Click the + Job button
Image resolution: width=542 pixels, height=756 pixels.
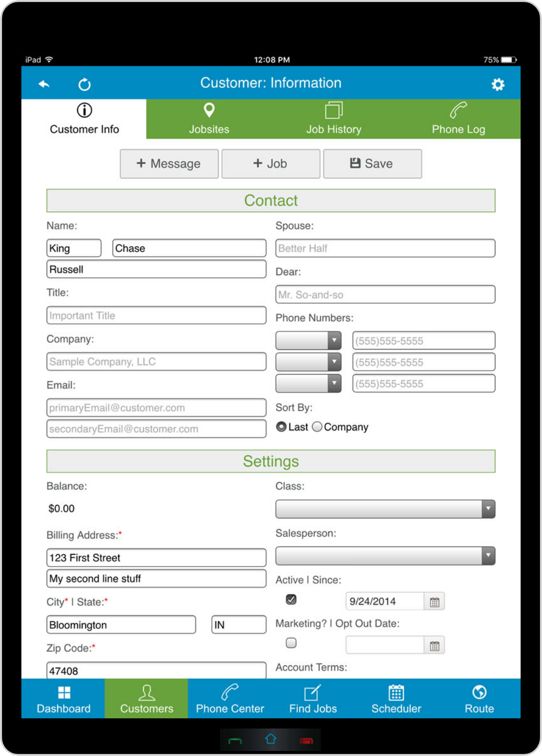[271, 164]
